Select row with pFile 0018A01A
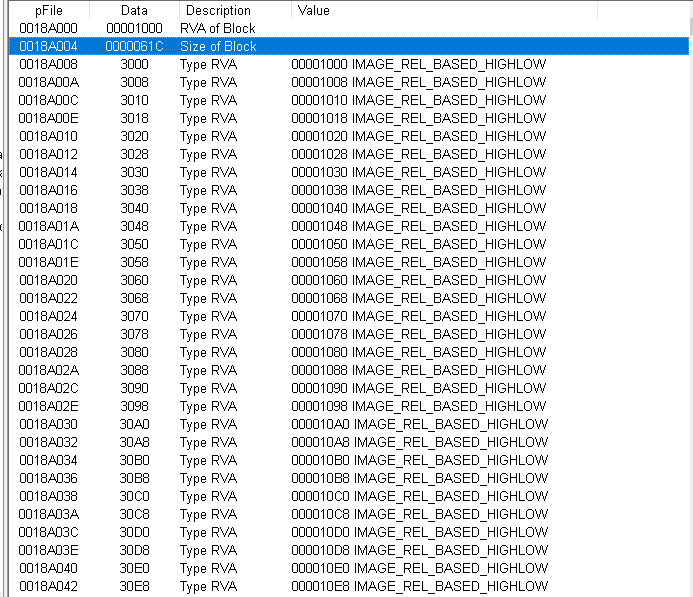The width and height of the screenshot is (693, 597). (349, 226)
